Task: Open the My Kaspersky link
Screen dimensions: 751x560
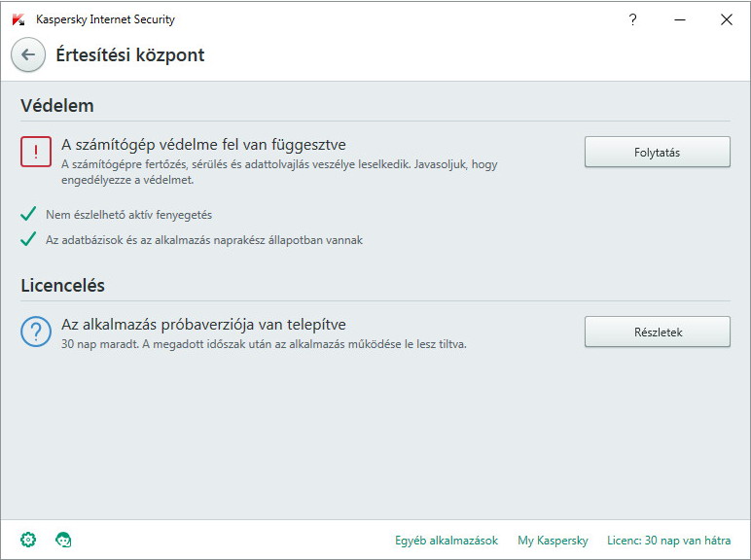Action: 553,541
